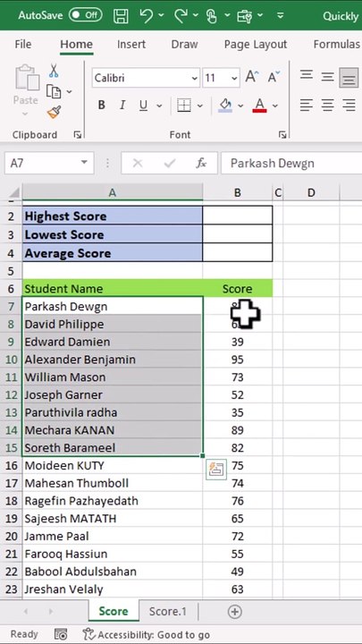Switch to the Draw ribbon tab
Viewport: 362px width, 644px height.
pyautogui.click(x=184, y=45)
